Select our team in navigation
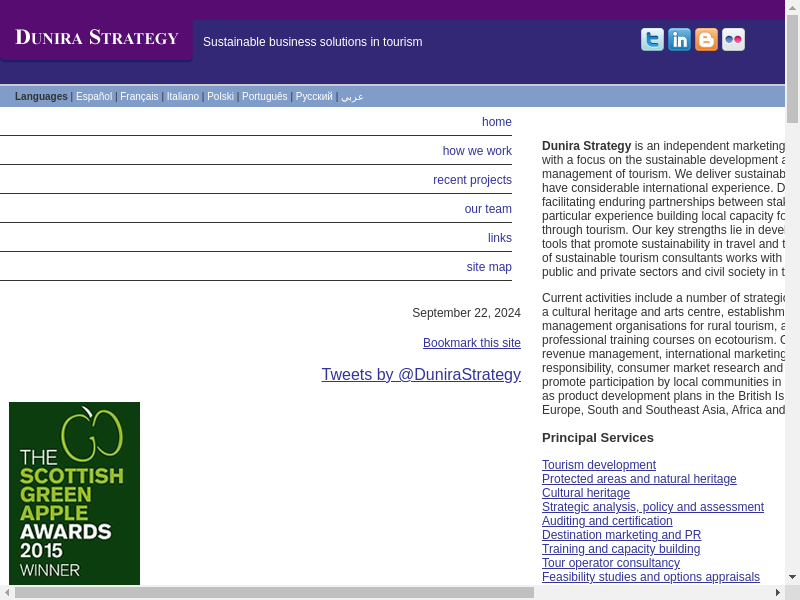The image size is (800, 600). coord(488,209)
